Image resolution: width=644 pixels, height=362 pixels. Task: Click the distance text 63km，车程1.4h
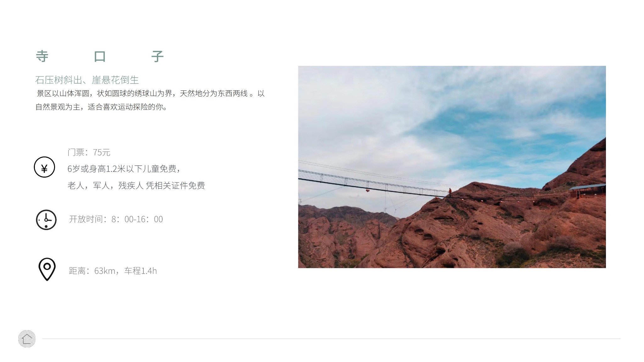(113, 271)
